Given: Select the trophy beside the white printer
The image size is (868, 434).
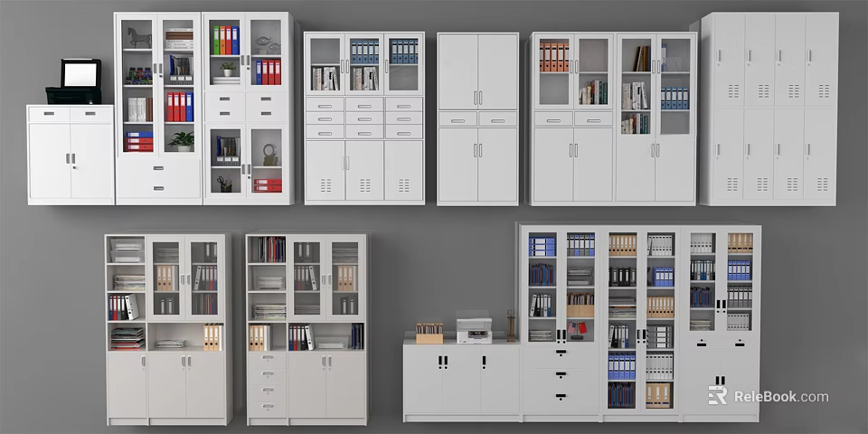Looking at the screenshot, I should (511, 325).
